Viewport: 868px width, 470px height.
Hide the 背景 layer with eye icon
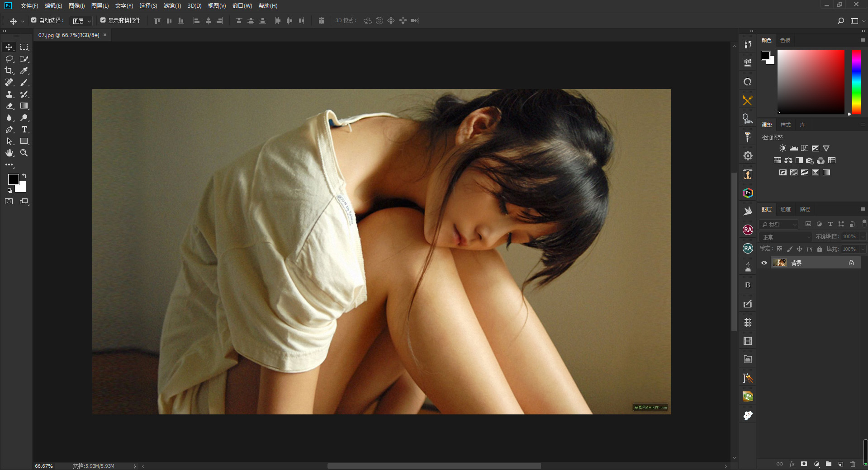(x=764, y=263)
